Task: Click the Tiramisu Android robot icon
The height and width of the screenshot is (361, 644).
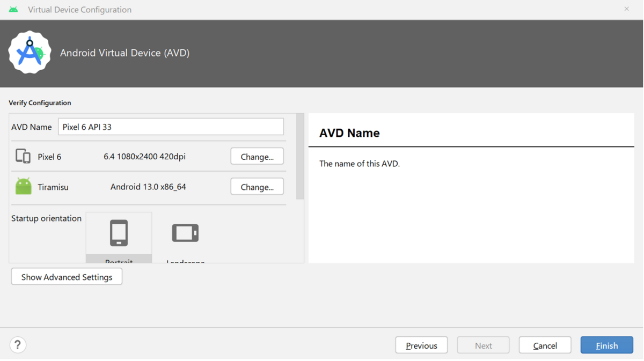Action: (23, 186)
